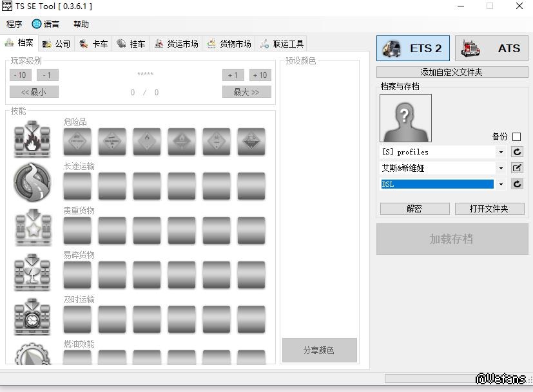This screenshot has height=392, width=533.
Task: Switch to the 卡车 truck tab
Action: (x=93, y=44)
